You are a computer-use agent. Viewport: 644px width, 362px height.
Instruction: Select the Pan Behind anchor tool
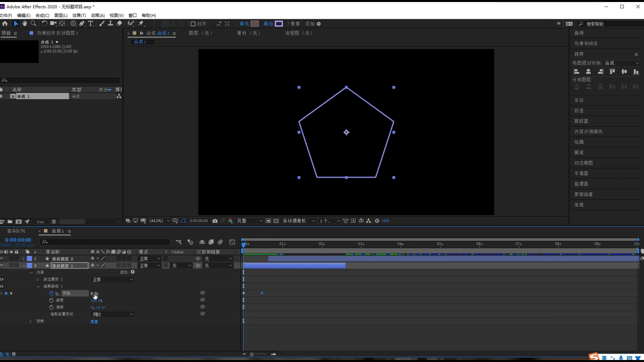tap(62, 23)
